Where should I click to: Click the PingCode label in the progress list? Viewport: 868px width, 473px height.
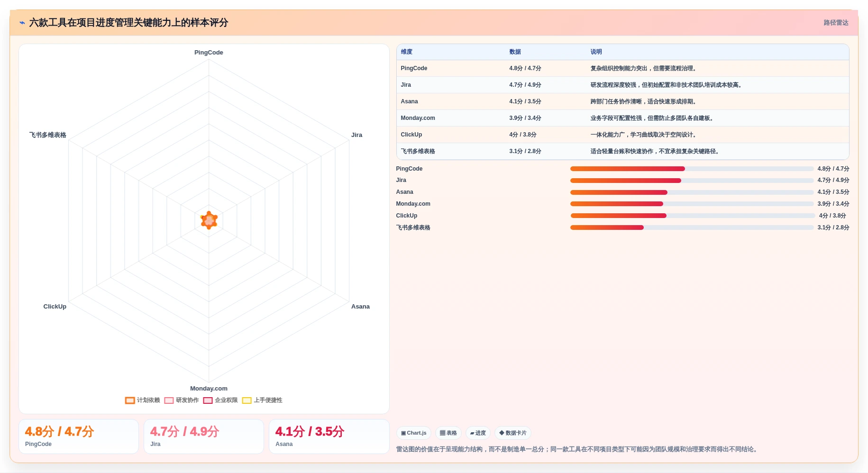[x=409, y=169]
